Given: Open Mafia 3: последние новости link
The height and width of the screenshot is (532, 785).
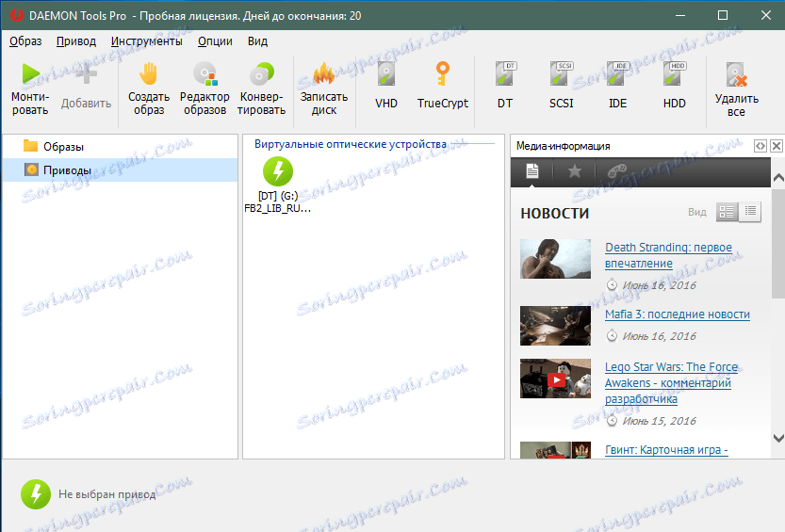Looking at the screenshot, I should pos(678,314).
